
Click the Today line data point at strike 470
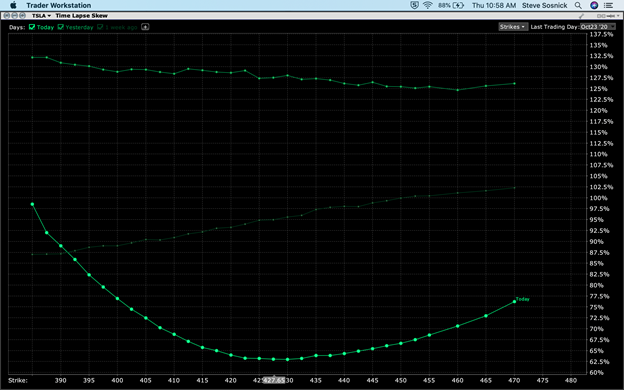point(515,302)
